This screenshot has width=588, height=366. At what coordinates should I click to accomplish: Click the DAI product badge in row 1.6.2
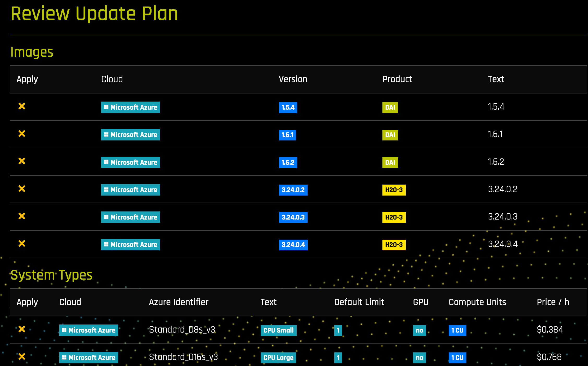click(390, 162)
